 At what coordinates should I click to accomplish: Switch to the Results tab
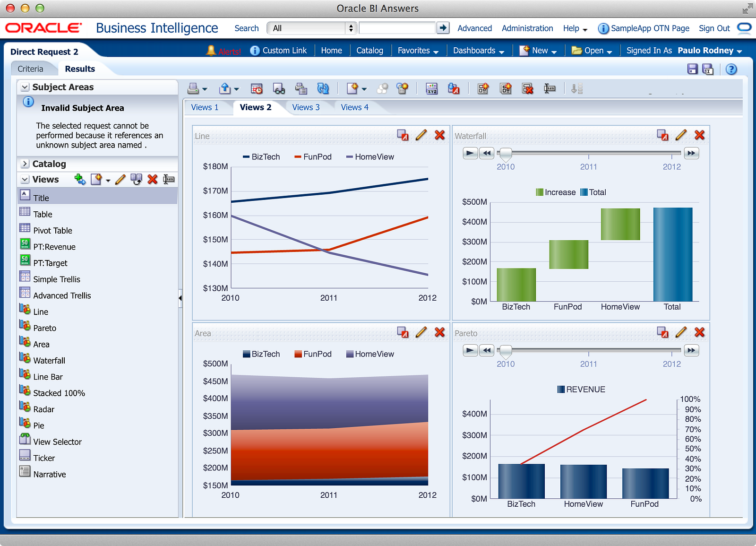tap(80, 69)
